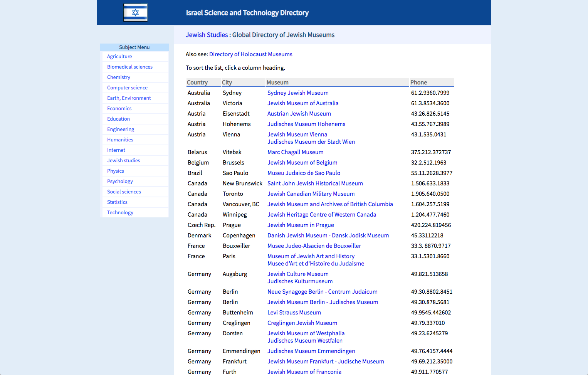Go to Engineering subject
Screen dimensions: 588x375
click(x=121, y=129)
